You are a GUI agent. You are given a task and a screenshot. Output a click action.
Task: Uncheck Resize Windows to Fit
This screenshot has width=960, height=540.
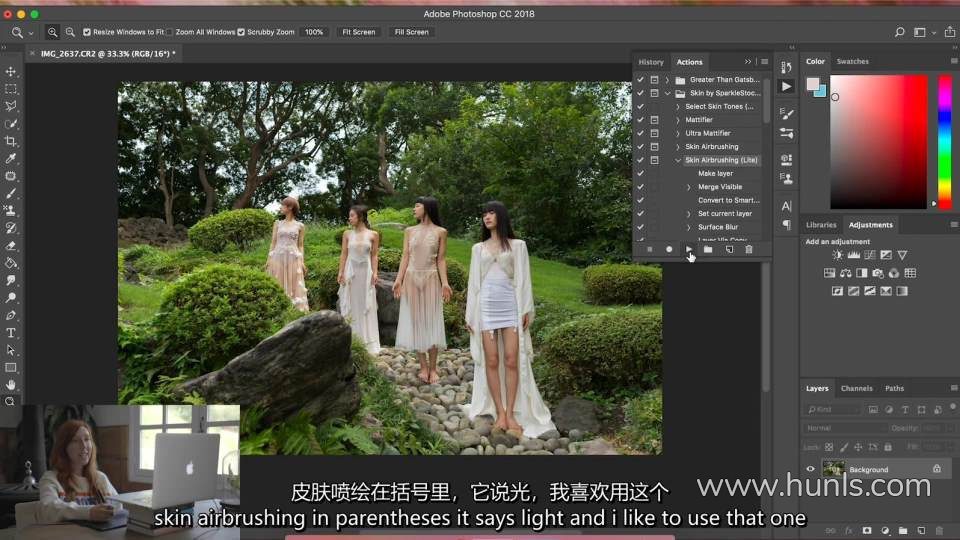[x=87, y=32]
